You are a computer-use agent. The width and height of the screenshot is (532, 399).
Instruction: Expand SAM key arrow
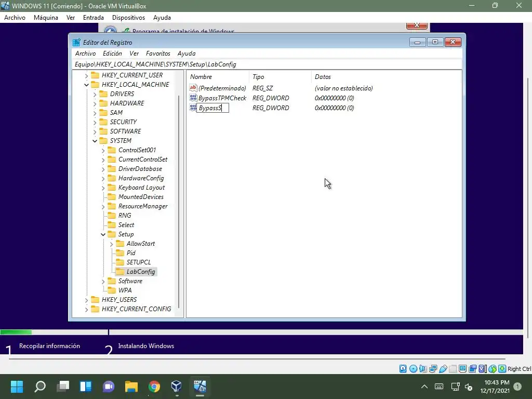coord(95,113)
